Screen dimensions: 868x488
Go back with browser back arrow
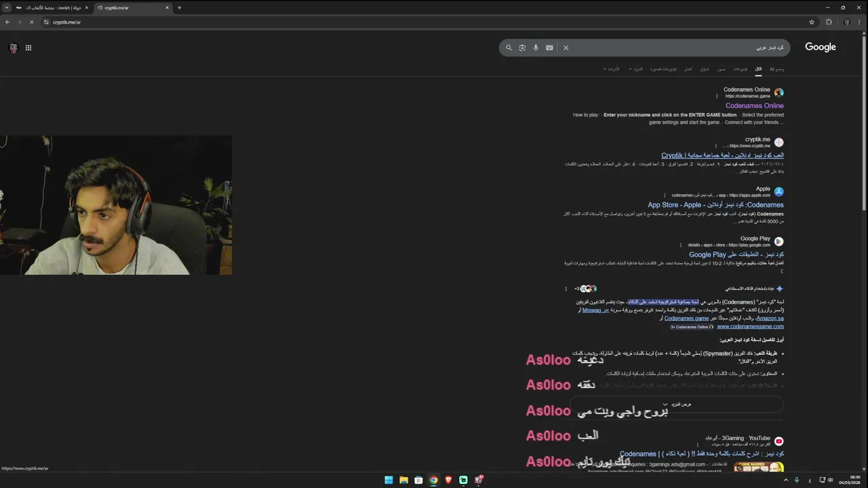click(7, 22)
